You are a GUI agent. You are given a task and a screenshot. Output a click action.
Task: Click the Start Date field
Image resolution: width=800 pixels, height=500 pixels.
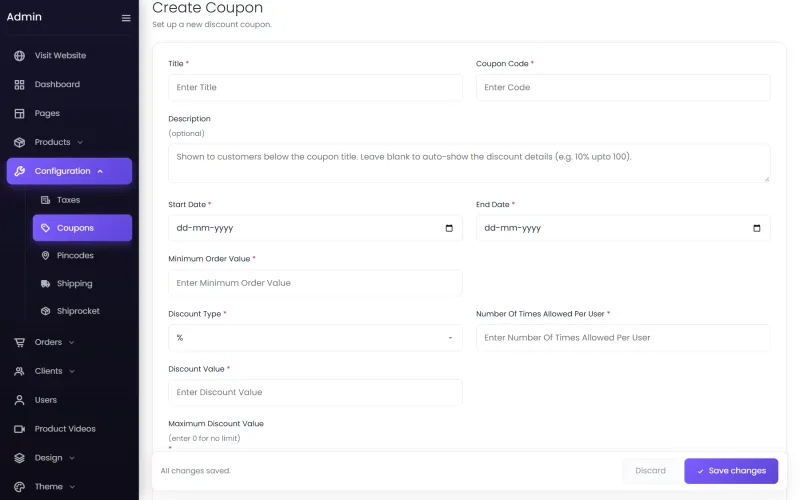coord(315,228)
